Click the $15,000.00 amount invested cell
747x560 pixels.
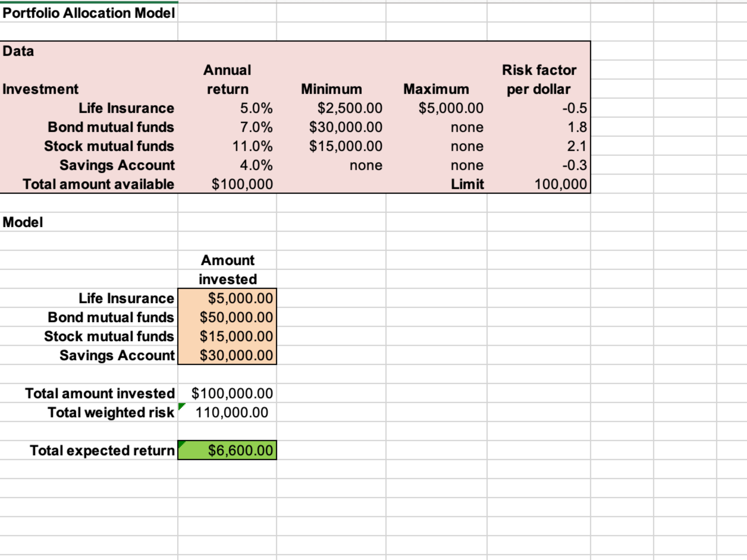(227, 336)
